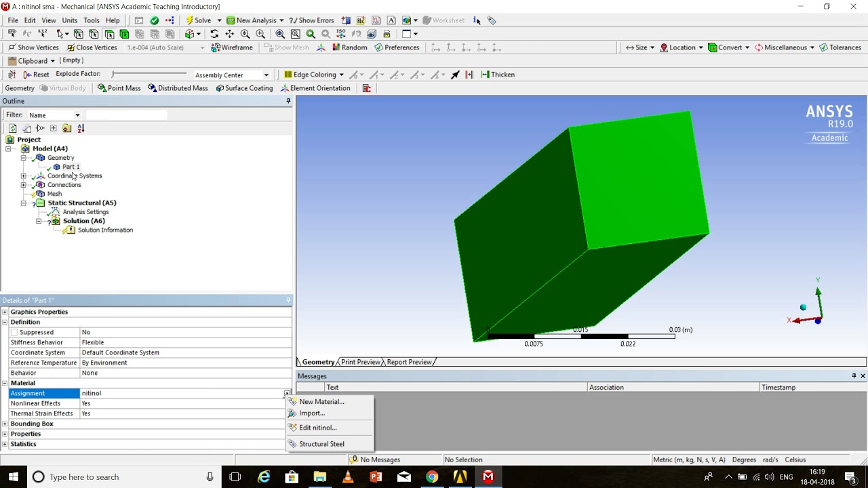
Task: Choose Edit nitinol... from popup menu
Action: 329,428
